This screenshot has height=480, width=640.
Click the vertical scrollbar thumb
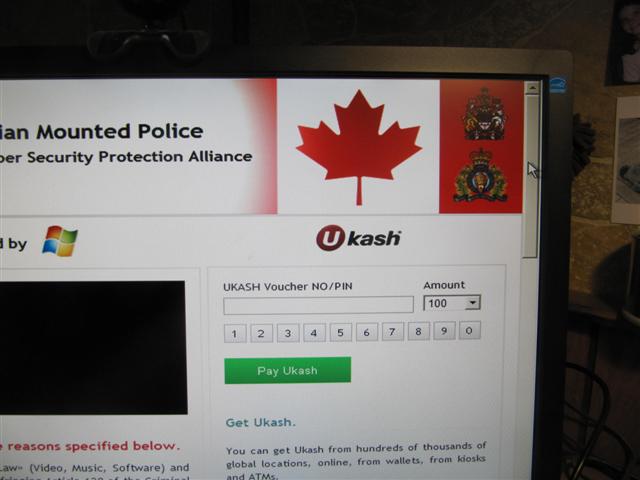point(530,176)
